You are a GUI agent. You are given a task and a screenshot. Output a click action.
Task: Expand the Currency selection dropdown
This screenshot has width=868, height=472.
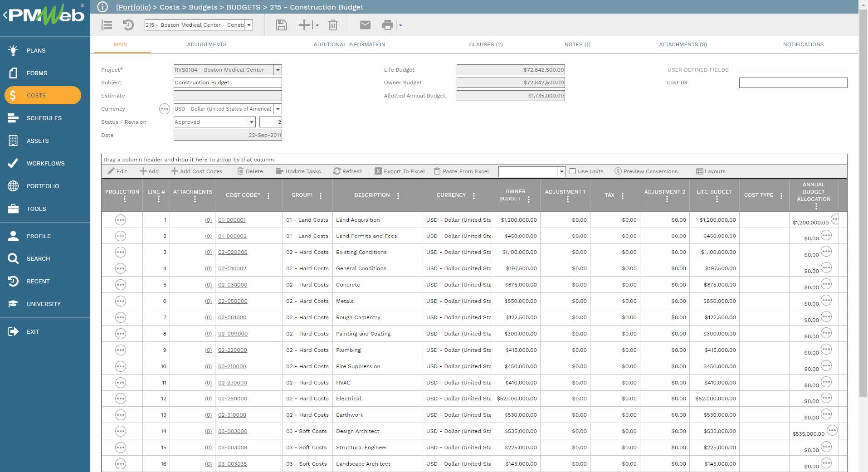click(278, 109)
